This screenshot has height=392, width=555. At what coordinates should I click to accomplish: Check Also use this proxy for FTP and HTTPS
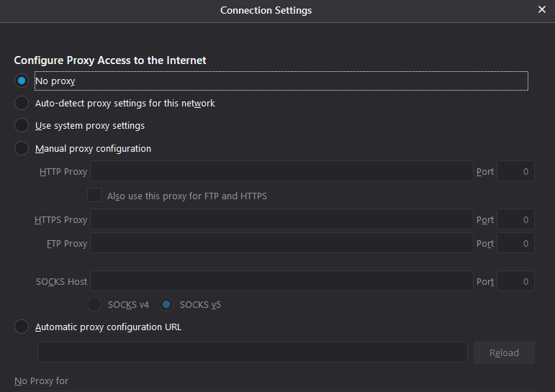pyautogui.click(x=94, y=196)
